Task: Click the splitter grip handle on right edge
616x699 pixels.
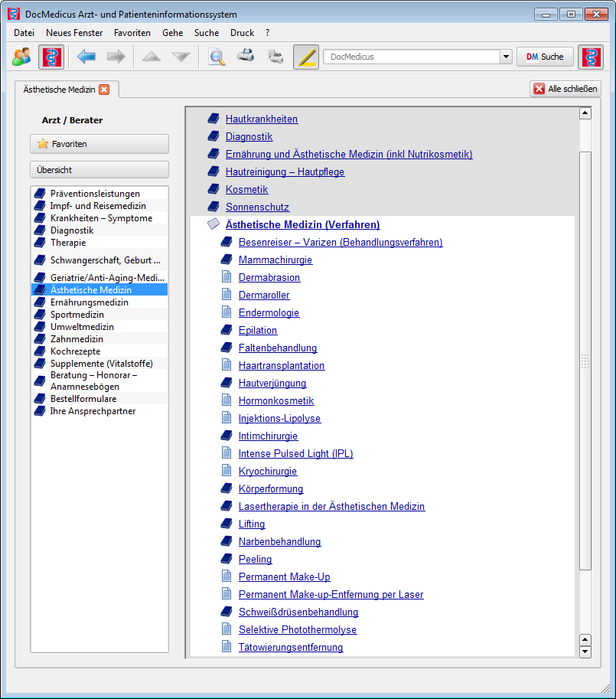Action: click(x=585, y=361)
